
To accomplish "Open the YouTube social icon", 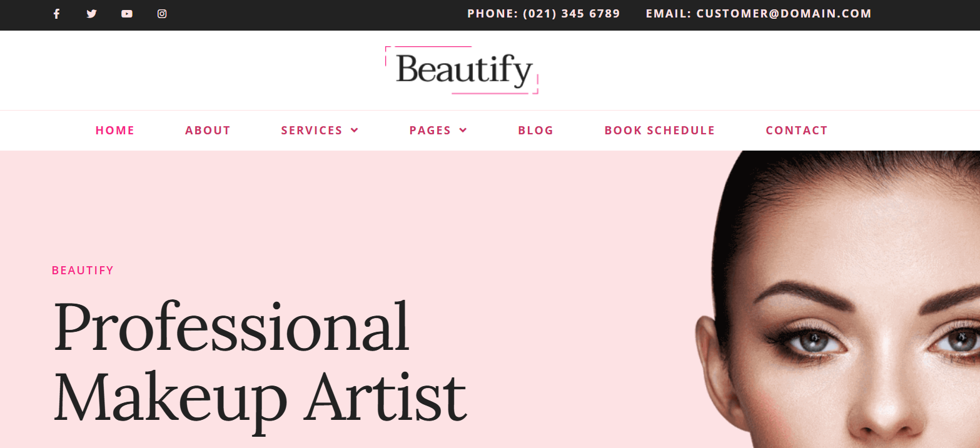I will coord(127,14).
